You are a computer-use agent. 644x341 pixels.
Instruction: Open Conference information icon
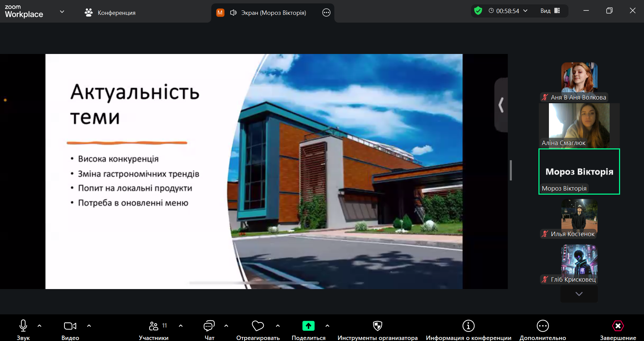pos(468,326)
